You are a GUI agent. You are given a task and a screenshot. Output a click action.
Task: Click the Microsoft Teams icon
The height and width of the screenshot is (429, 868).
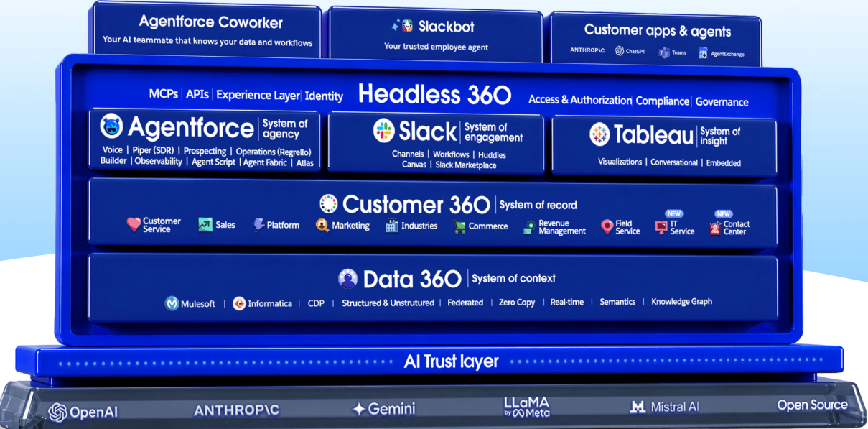pyautogui.click(x=665, y=52)
